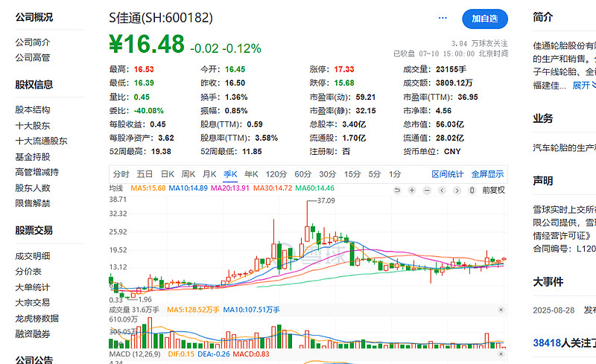The image size is (596, 364).
Task: Click the 37.09 peak marker on chart
Action: [x=326, y=201]
